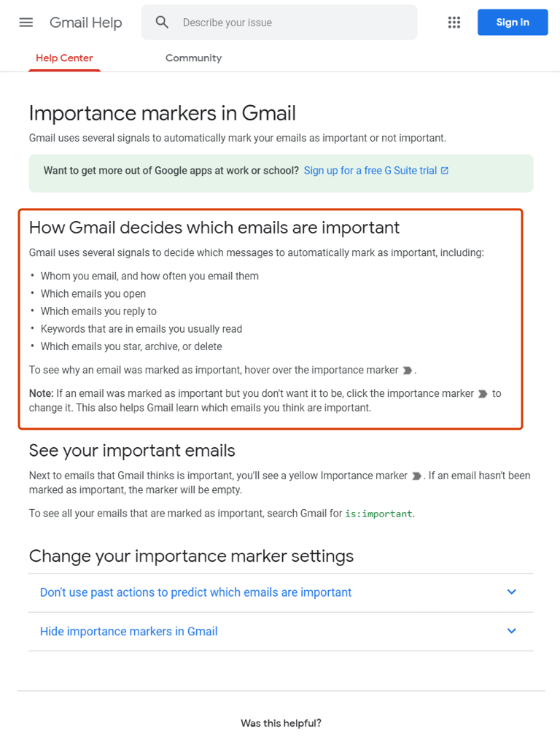Image resolution: width=560 pixels, height=747 pixels.
Task: Click the search magnifying glass icon
Action: (x=162, y=22)
